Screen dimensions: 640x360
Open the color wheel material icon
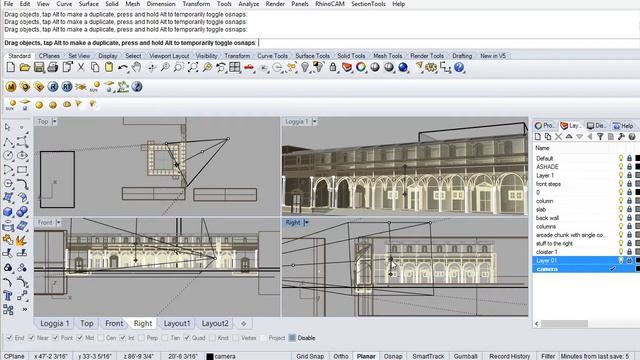point(361,67)
